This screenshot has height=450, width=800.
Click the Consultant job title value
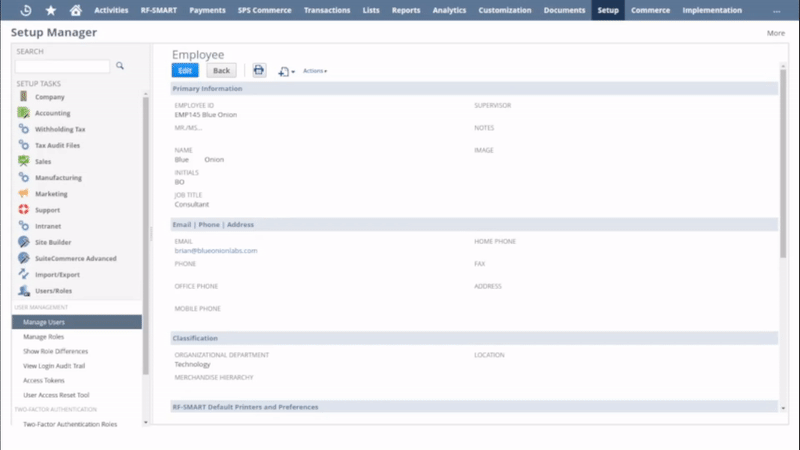192,204
